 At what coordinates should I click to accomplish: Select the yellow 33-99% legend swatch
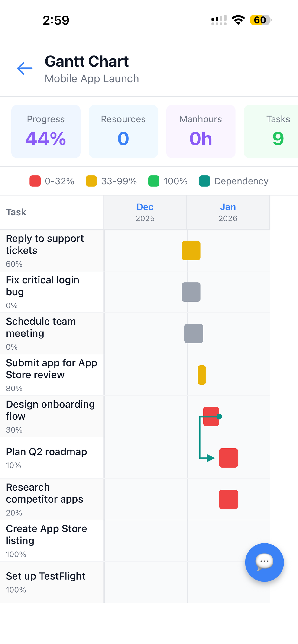(91, 181)
